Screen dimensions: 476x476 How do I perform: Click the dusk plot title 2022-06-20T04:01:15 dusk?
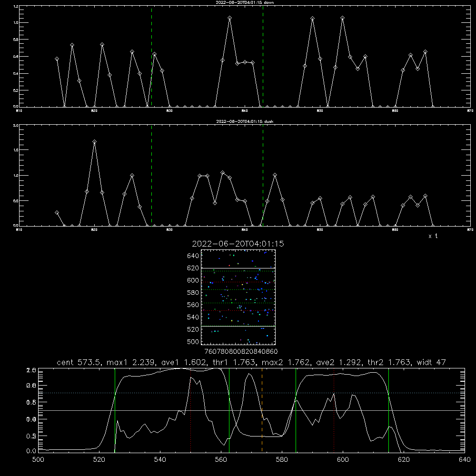[245, 121]
